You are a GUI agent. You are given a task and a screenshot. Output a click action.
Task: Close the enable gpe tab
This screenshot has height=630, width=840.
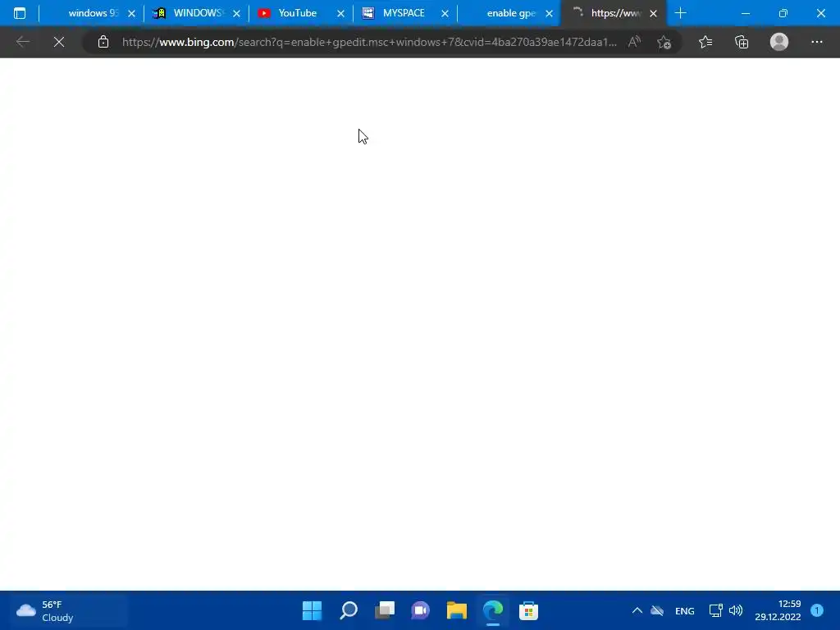pos(549,13)
